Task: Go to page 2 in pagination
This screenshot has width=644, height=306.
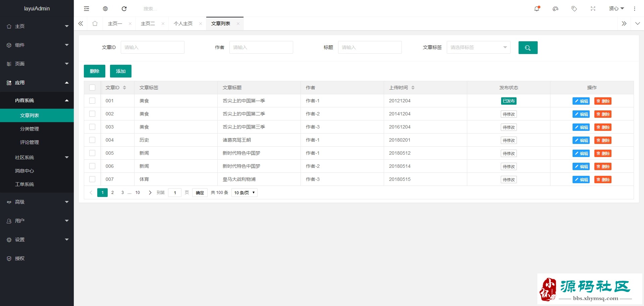Action: tap(112, 193)
